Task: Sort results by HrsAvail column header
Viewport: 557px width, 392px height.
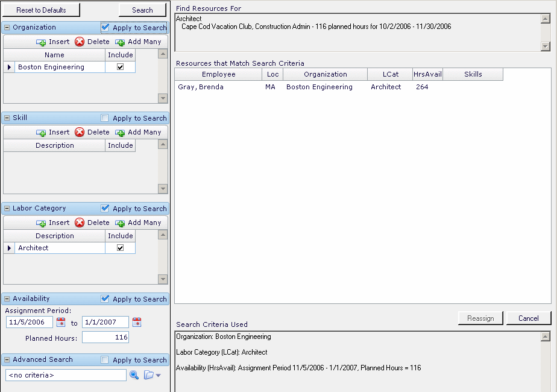Action: pyautogui.click(x=427, y=75)
